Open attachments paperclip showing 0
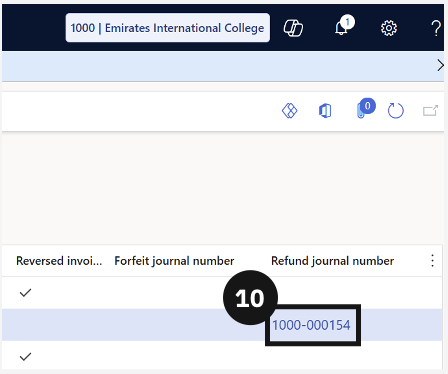This screenshot has width=448, height=374. pos(365,109)
